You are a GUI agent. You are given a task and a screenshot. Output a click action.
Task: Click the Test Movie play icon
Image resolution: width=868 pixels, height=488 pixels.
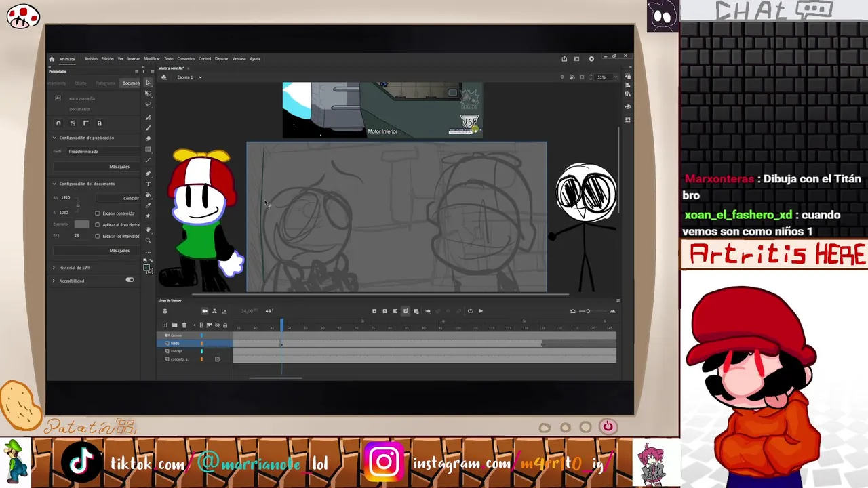tap(591, 59)
